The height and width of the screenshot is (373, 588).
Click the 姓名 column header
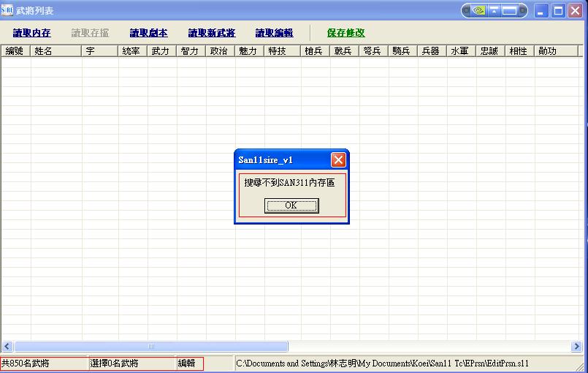[x=44, y=51]
